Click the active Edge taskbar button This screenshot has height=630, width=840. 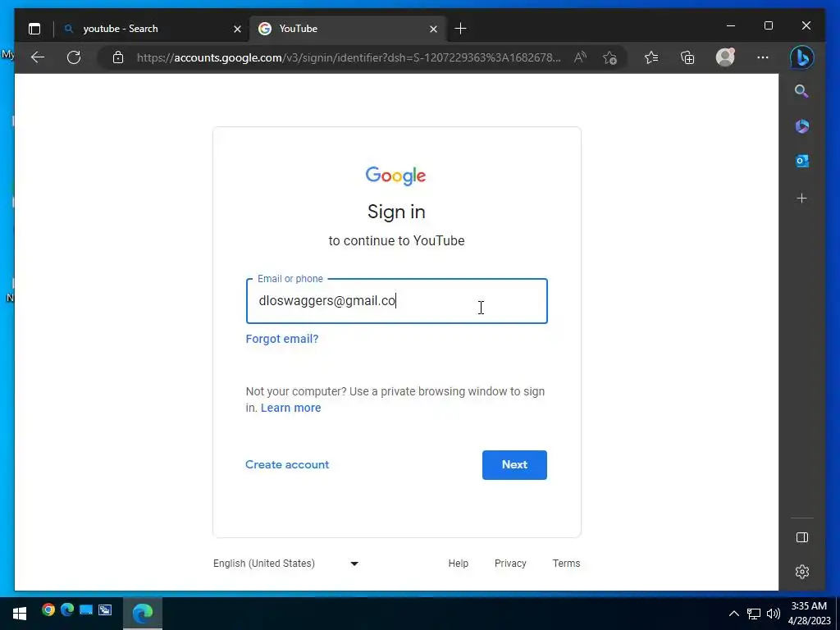(x=143, y=613)
